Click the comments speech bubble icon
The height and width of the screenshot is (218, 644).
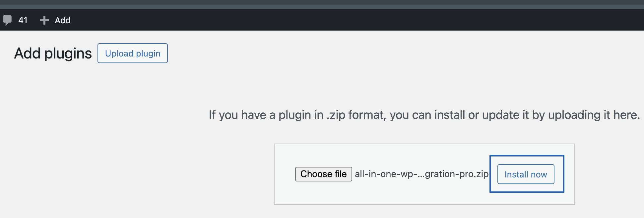pyautogui.click(x=7, y=20)
